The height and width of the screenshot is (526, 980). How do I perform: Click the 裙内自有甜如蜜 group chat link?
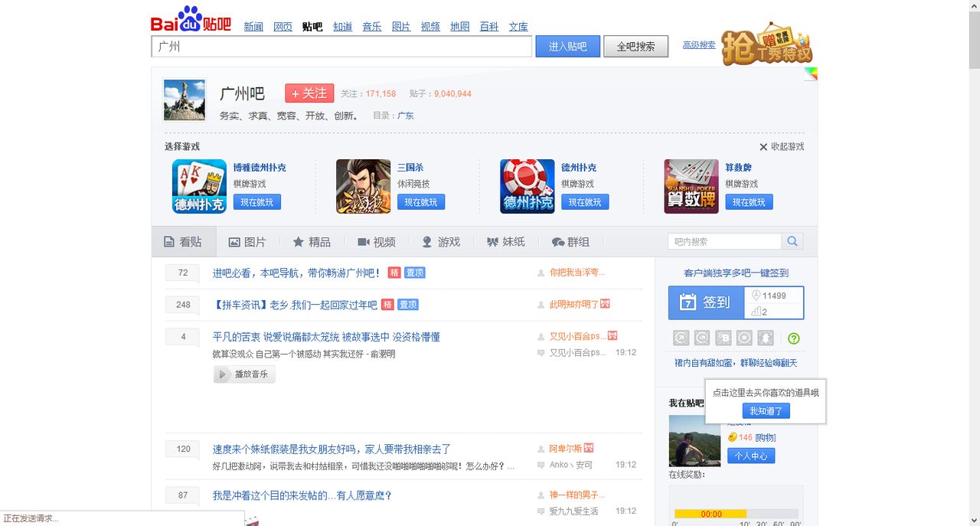[736, 363]
